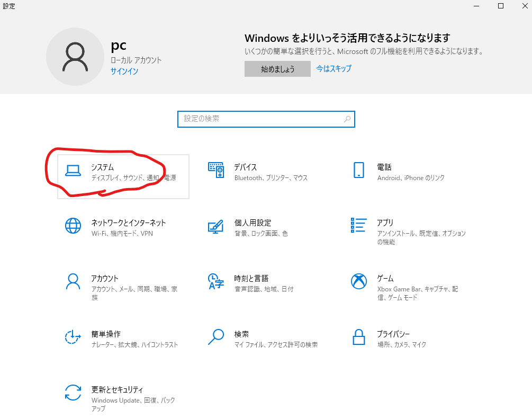Focus the 設定の検索 search field

tap(259, 119)
